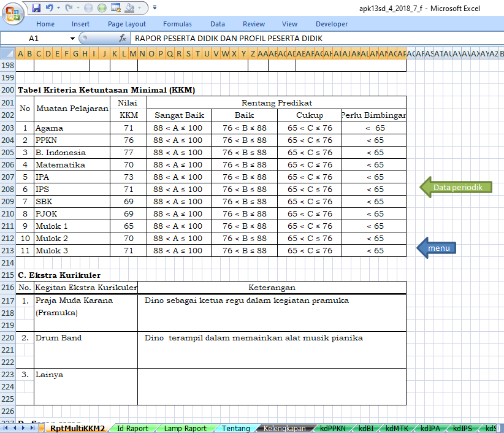The height and width of the screenshot is (433, 504).
Task: Undo the last action
Action: 49,8
